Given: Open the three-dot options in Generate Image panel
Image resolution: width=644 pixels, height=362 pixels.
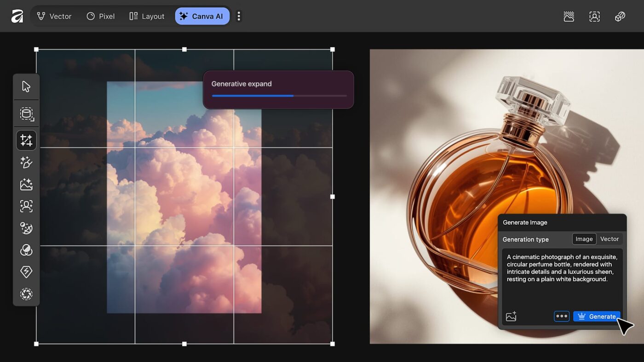Looking at the screenshot, I should (562, 317).
